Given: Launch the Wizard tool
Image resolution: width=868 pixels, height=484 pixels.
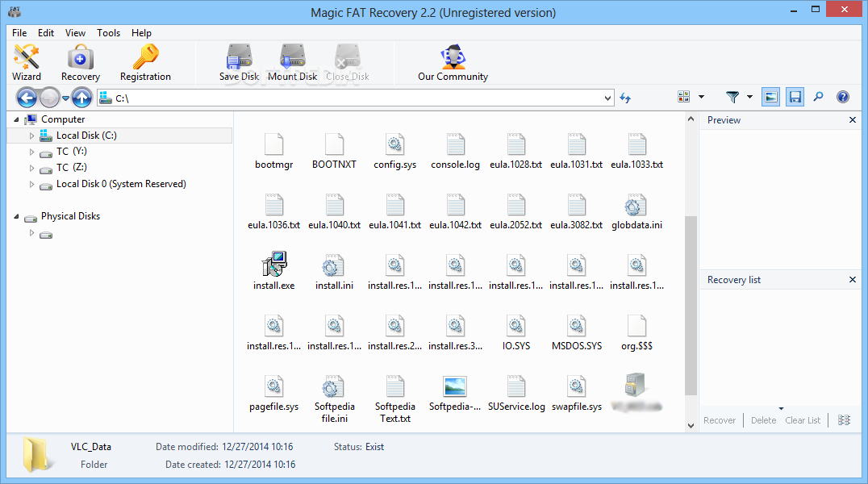Looking at the screenshot, I should (x=26, y=63).
